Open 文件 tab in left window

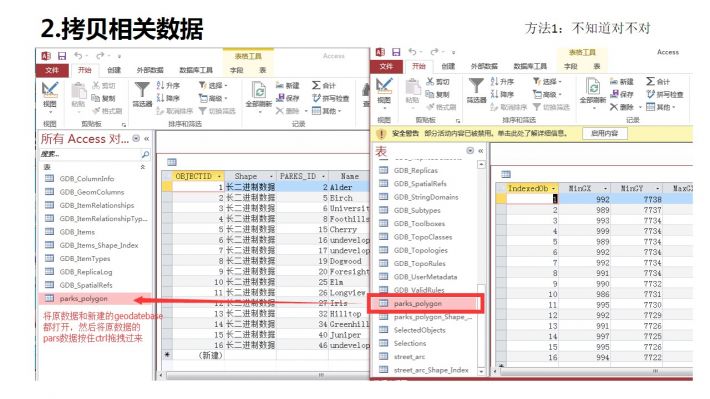click(52, 70)
